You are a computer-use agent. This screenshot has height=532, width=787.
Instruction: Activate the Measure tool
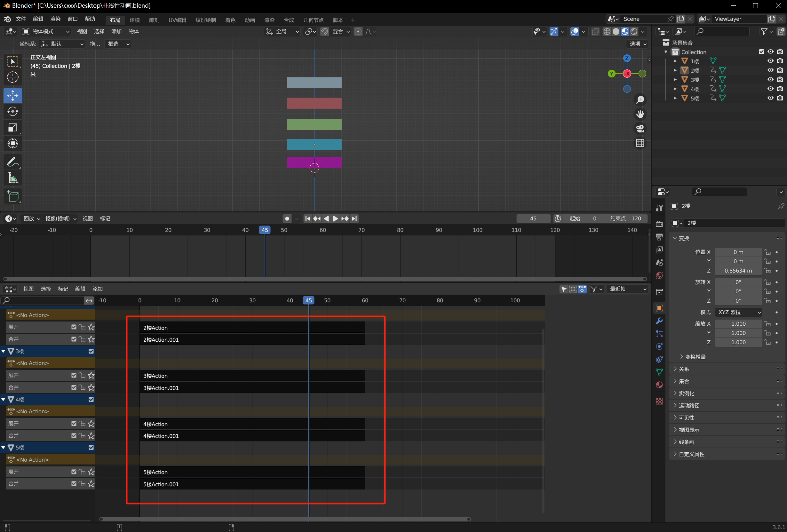coord(12,178)
